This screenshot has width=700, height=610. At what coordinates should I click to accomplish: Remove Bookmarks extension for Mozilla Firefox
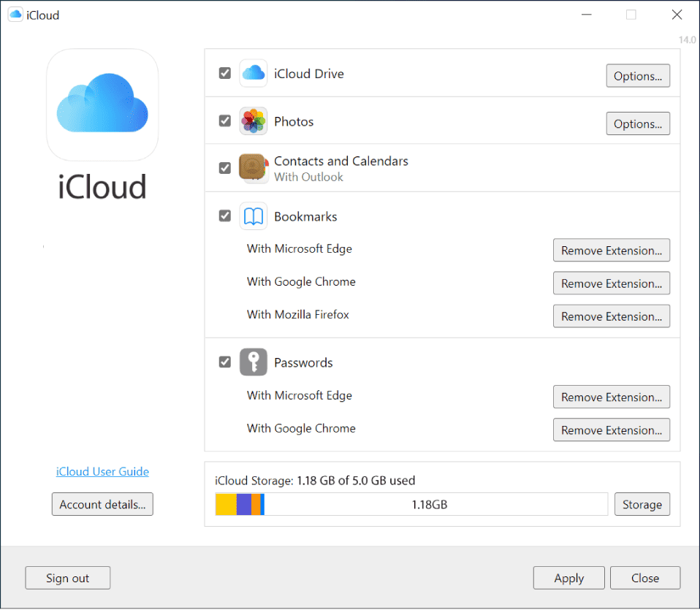[611, 316]
